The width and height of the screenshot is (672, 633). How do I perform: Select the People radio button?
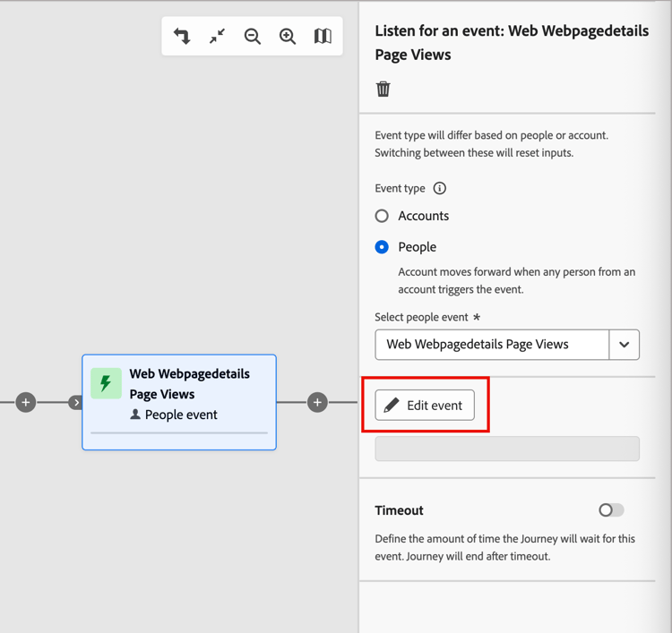[x=383, y=247]
